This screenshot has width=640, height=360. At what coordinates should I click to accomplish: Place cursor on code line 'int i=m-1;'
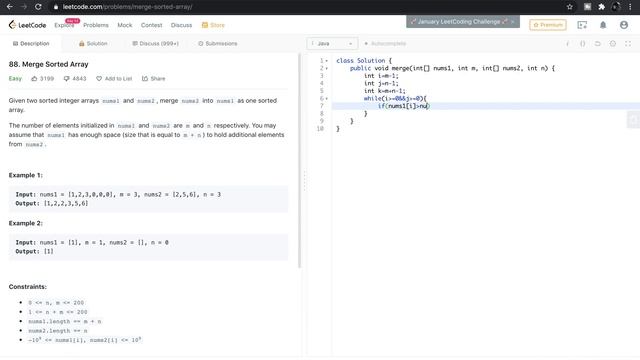point(381,76)
